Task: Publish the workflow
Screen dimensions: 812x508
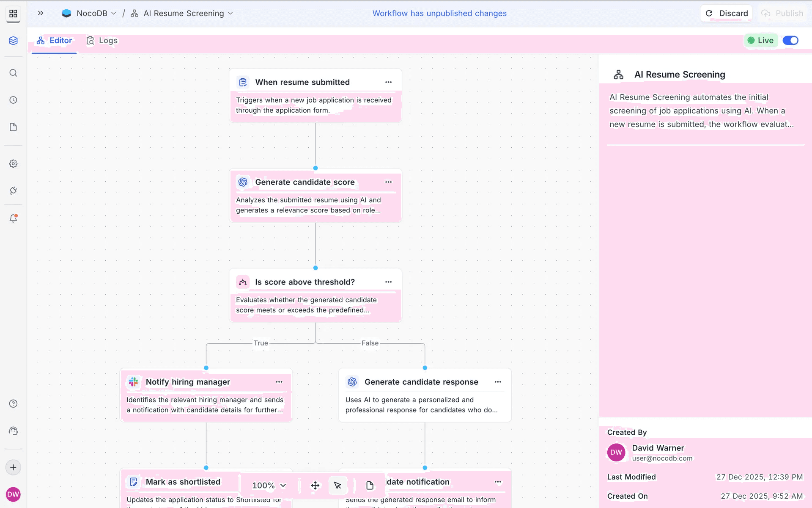Action: click(782, 13)
